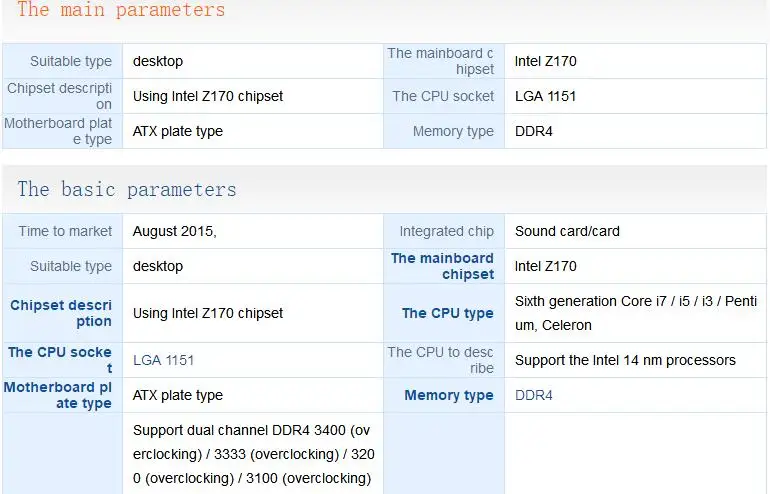Click the bold "The CPU socket" link
Viewport: 770px width, 494px height.
(x=60, y=360)
